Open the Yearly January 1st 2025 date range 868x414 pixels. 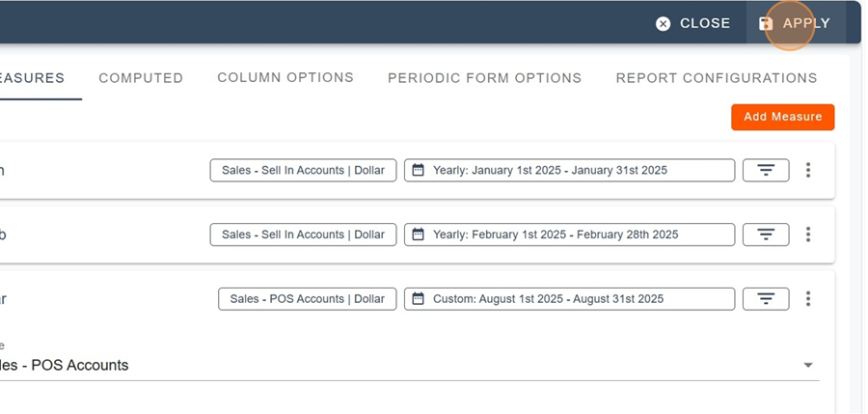(570, 170)
